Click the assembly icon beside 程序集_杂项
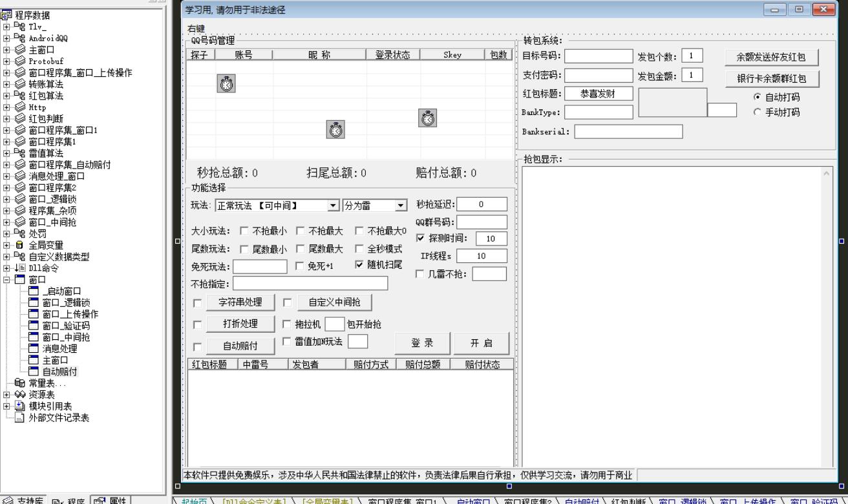Viewport: 848px width, 504px height. pos(20,211)
